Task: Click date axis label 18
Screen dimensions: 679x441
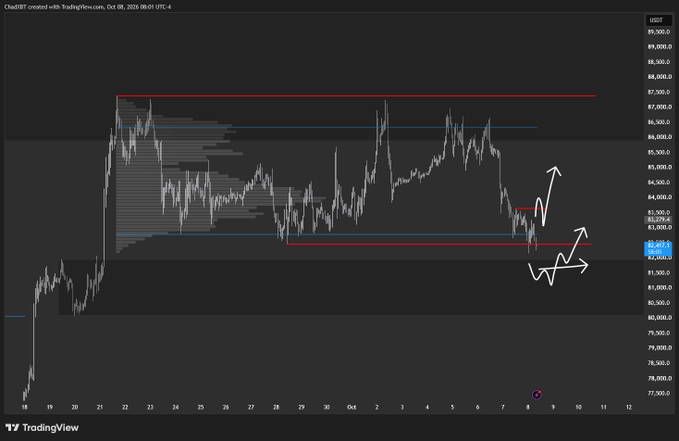Action: pos(24,407)
